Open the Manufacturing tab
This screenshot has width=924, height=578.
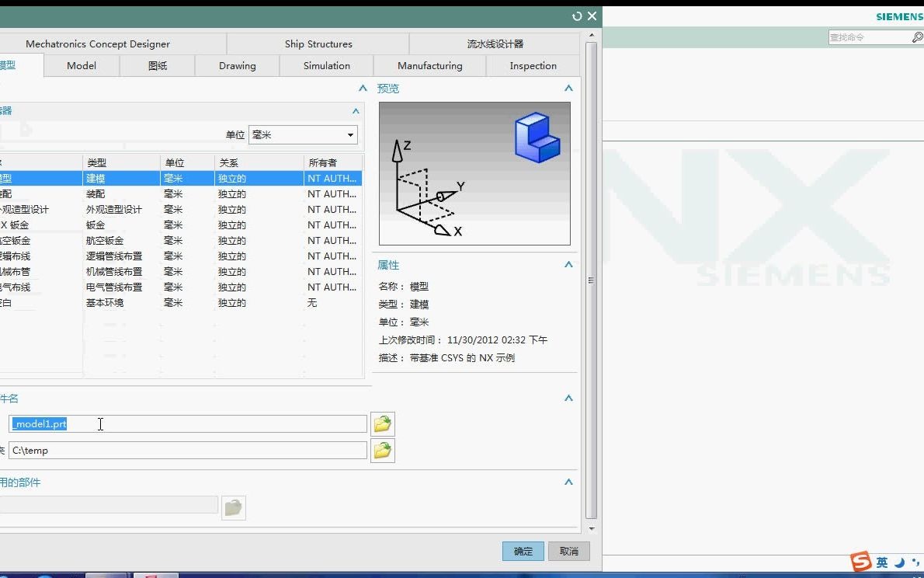[429, 65]
